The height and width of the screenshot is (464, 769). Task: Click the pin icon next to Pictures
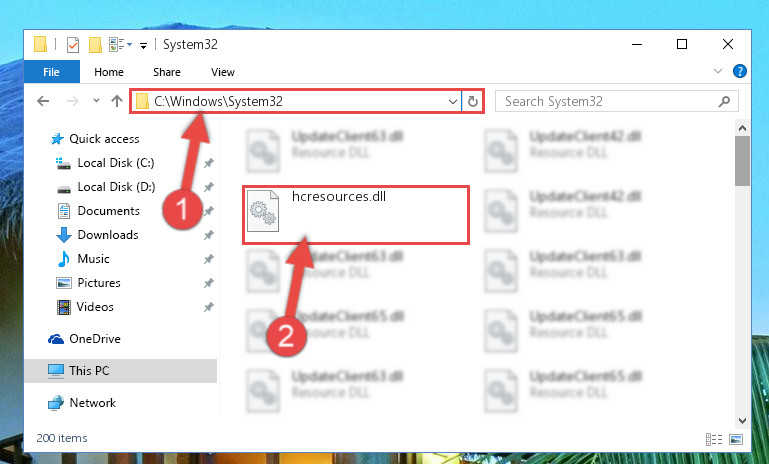pos(209,283)
